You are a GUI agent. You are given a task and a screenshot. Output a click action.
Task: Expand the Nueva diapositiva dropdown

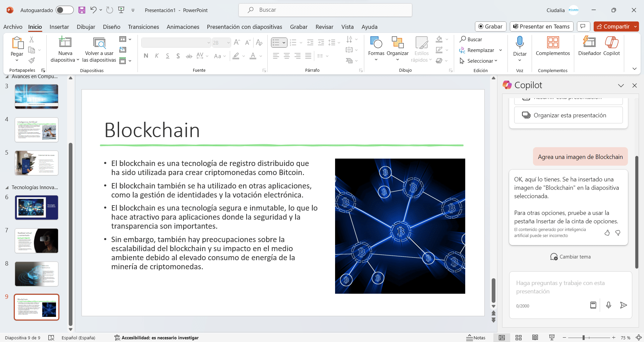(65, 60)
